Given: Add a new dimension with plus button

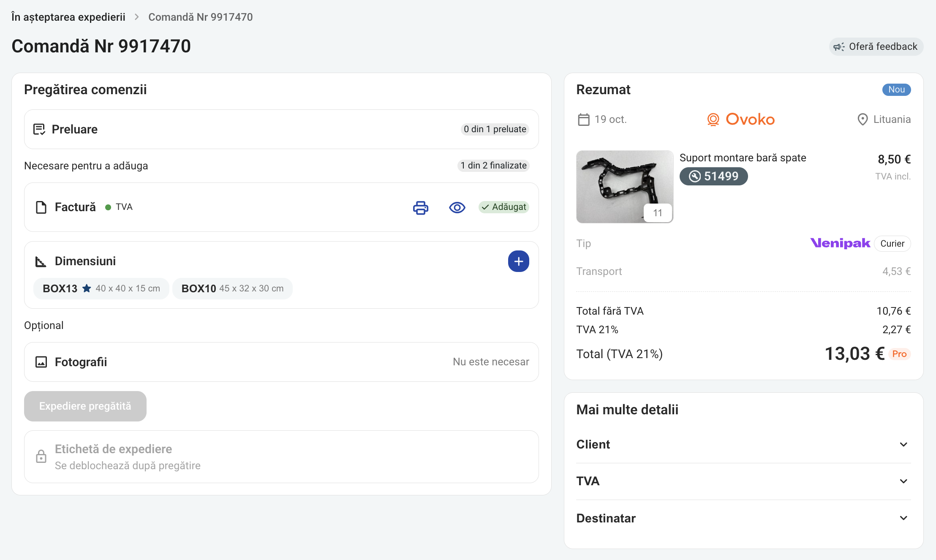Looking at the screenshot, I should tap(518, 261).
